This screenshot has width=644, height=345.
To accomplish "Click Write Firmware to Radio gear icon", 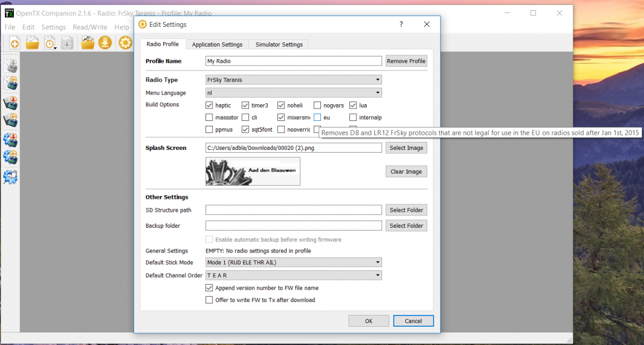I will [x=11, y=140].
